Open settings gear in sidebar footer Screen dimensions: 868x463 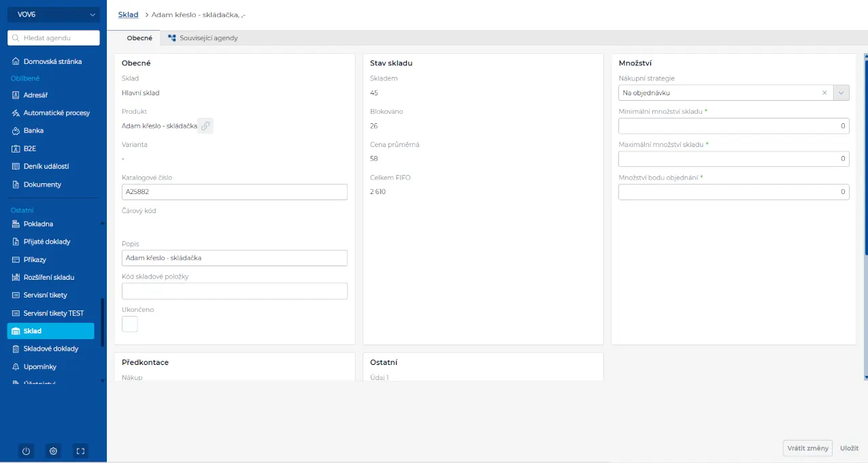(x=54, y=451)
